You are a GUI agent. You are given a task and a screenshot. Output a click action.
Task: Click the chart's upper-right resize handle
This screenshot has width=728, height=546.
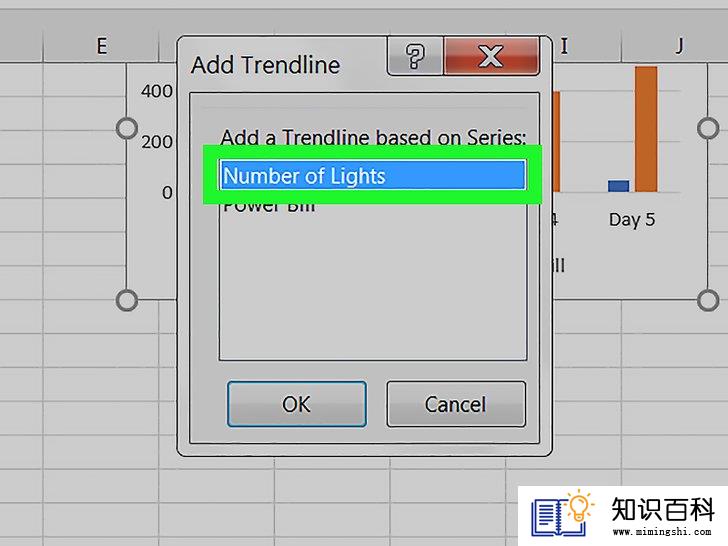tap(708, 128)
